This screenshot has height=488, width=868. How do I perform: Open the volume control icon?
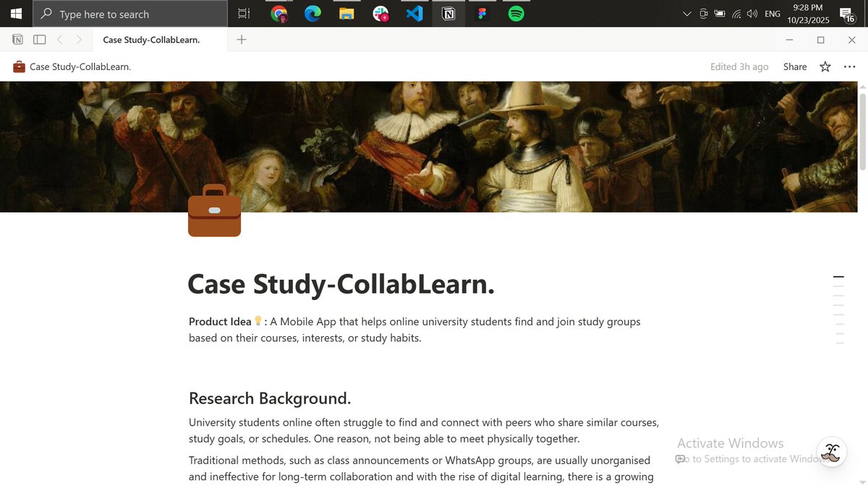(752, 14)
